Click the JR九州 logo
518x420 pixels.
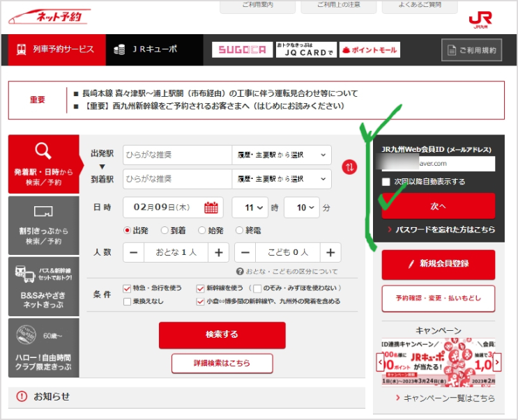[480, 20]
